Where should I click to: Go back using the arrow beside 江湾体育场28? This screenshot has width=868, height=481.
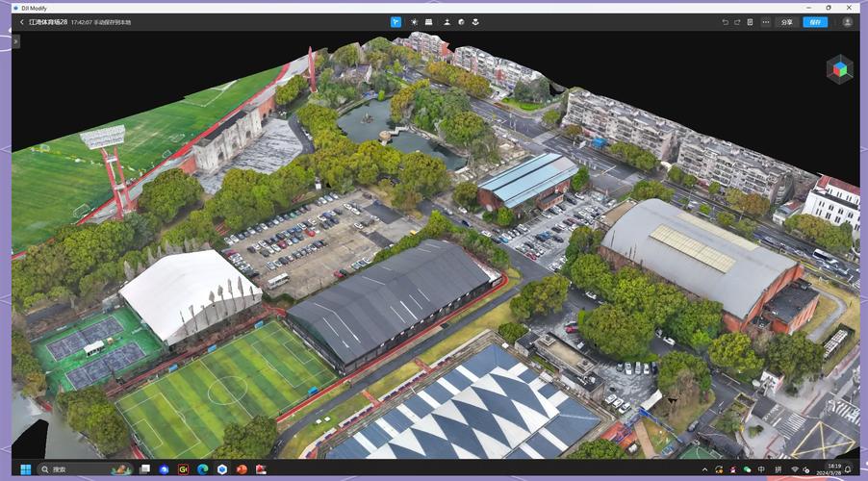pyautogui.click(x=21, y=22)
